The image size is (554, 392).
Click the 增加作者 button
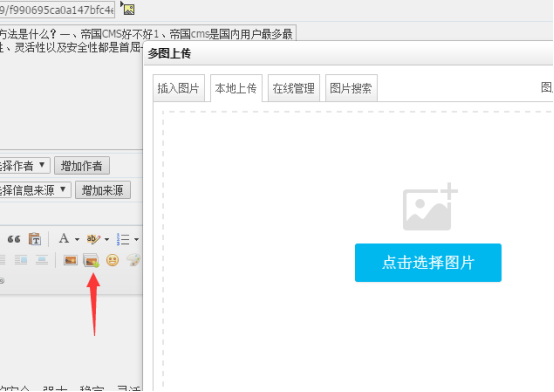(x=82, y=165)
